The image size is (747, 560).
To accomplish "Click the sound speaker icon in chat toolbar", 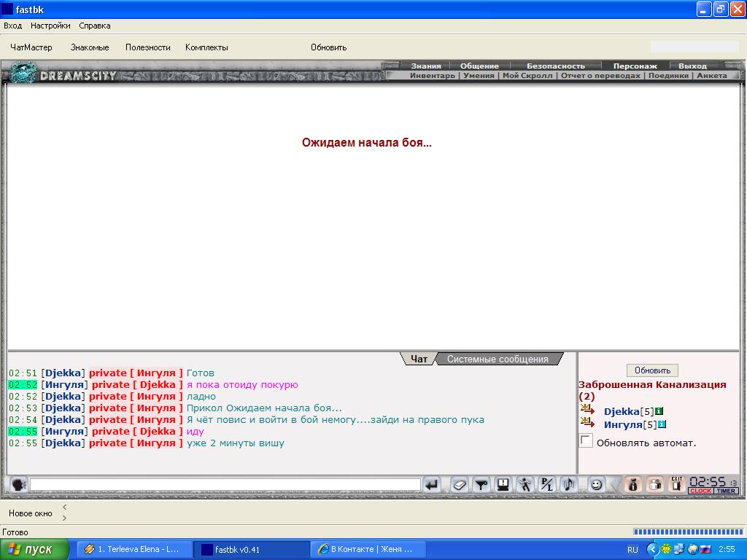I will click(569, 485).
